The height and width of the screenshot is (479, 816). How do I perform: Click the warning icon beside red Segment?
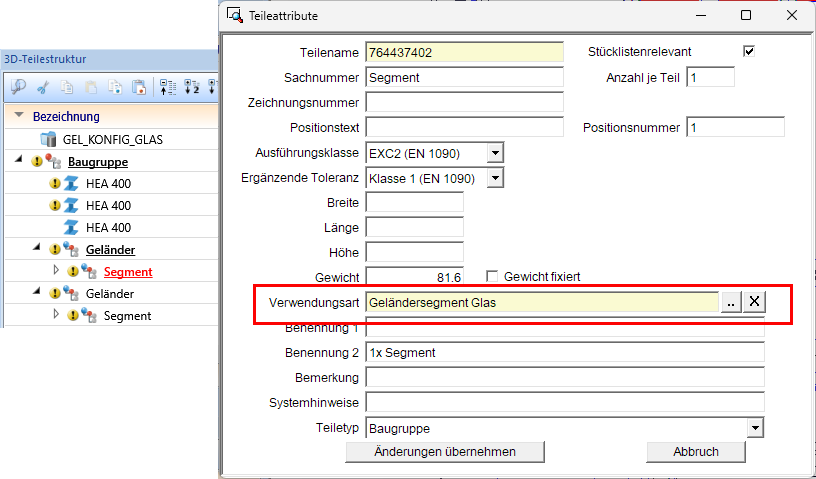click(73, 272)
